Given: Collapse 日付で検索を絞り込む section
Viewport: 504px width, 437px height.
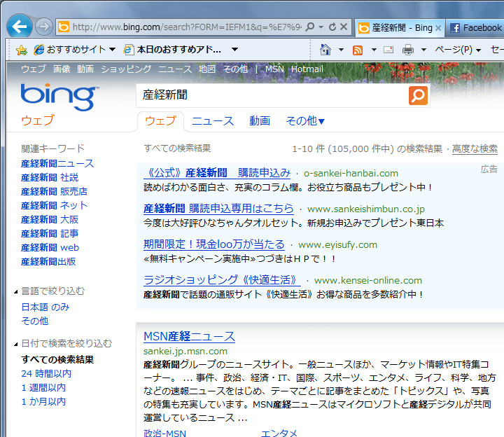Looking at the screenshot, I should click(15, 345).
